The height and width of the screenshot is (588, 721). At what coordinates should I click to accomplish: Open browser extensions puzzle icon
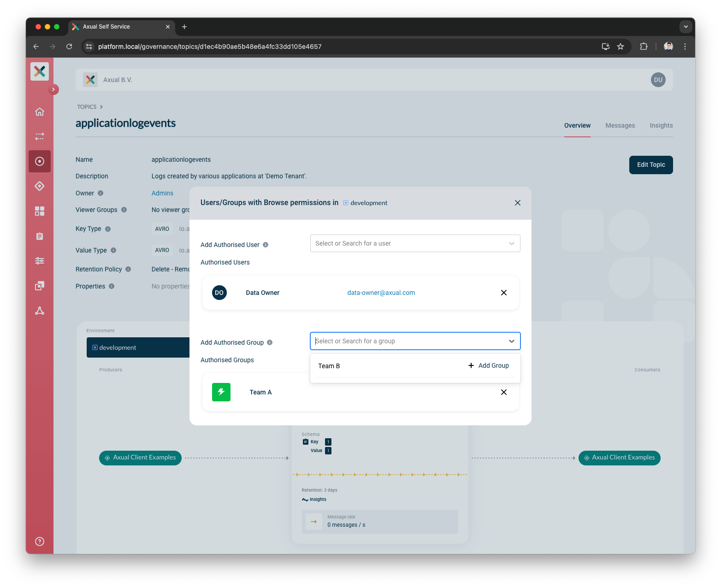coord(644,47)
